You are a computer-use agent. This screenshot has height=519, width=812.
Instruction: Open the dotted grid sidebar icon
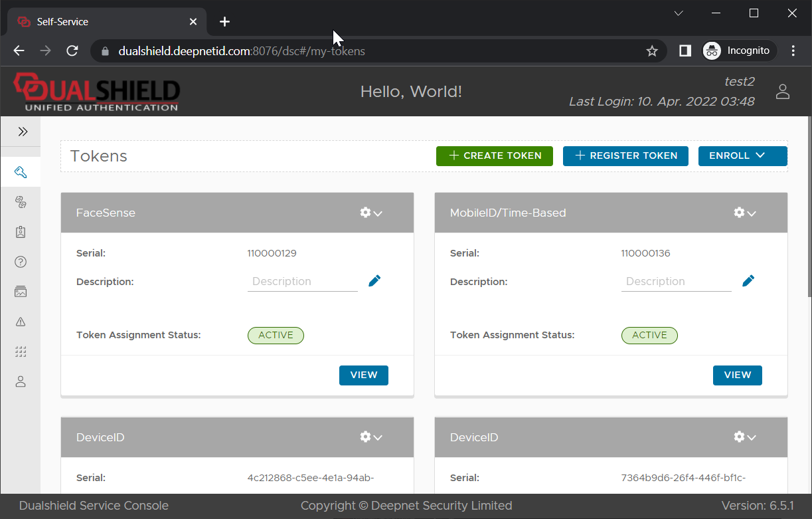tap(21, 352)
